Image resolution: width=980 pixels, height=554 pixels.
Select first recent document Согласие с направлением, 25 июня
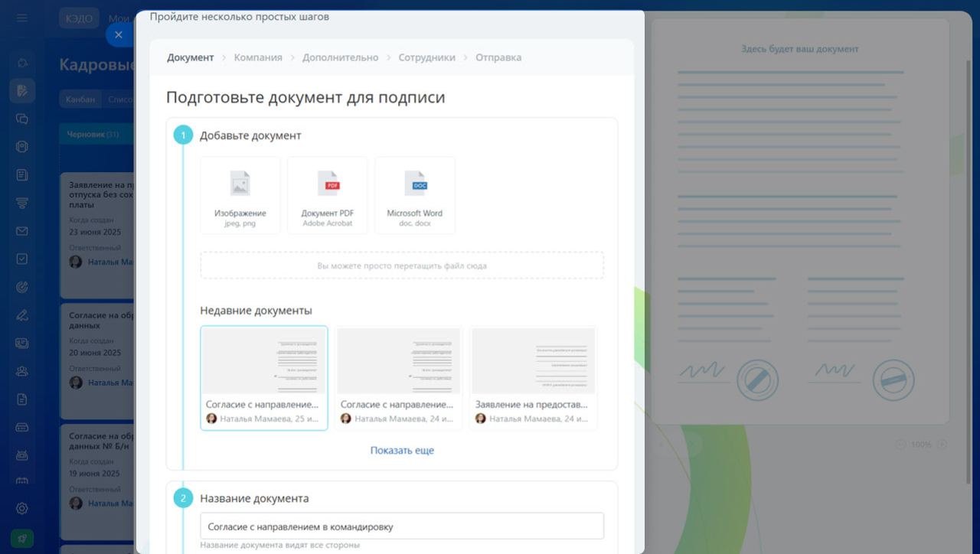click(x=264, y=378)
